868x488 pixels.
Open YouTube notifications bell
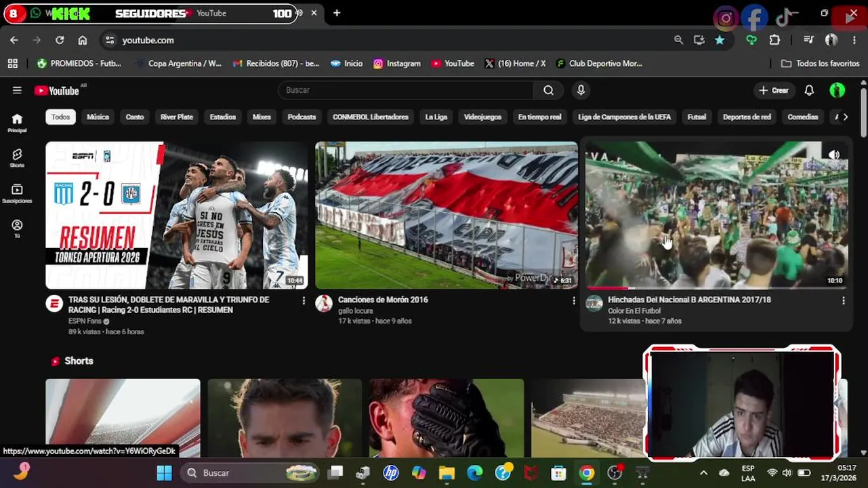[809, 90]
